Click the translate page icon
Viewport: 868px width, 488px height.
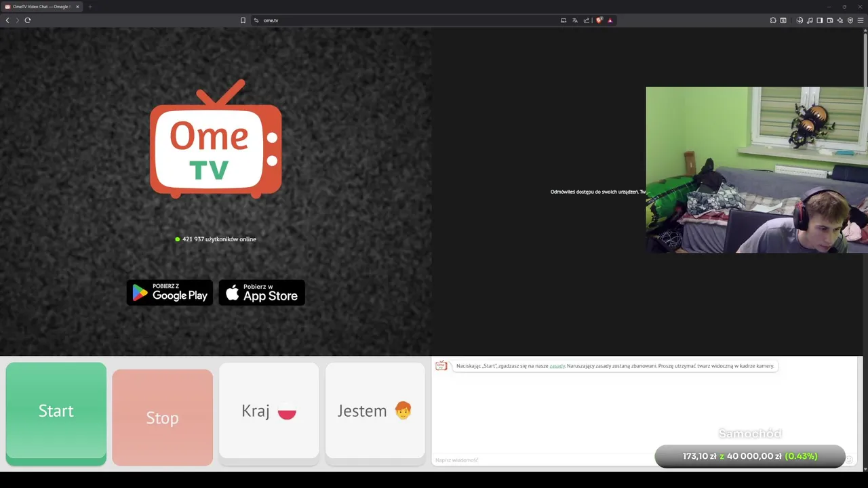(575, 20)
